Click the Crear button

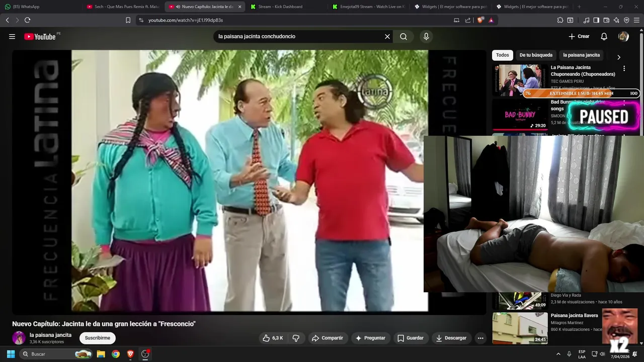point(579,37)
